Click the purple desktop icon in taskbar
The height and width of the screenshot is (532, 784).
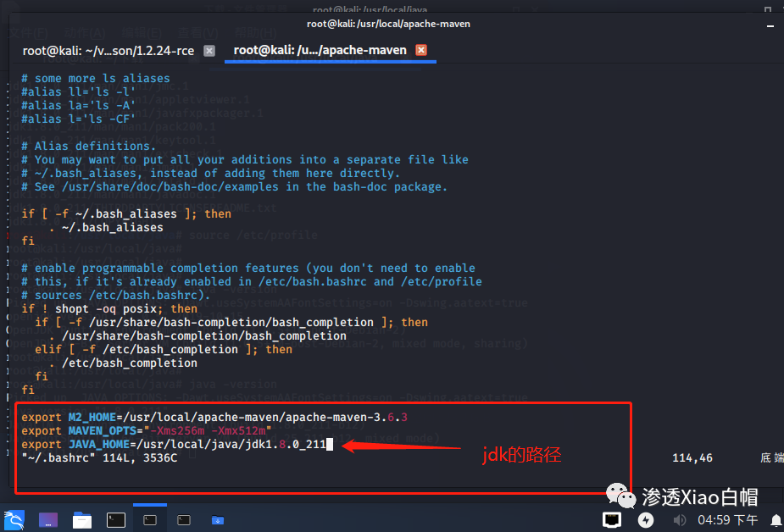point(48,520)
